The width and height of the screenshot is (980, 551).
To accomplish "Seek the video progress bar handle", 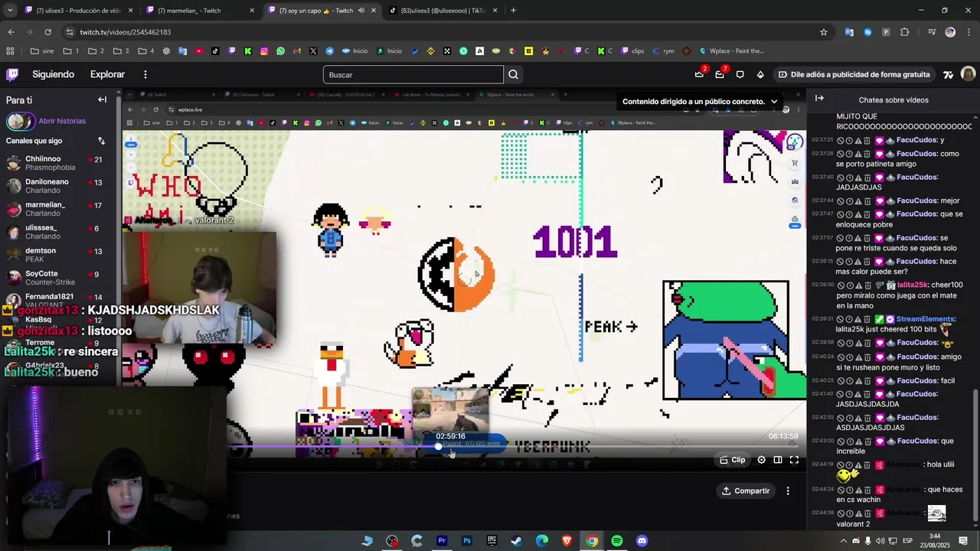I will pyautogui.click(x=439, y=446).
